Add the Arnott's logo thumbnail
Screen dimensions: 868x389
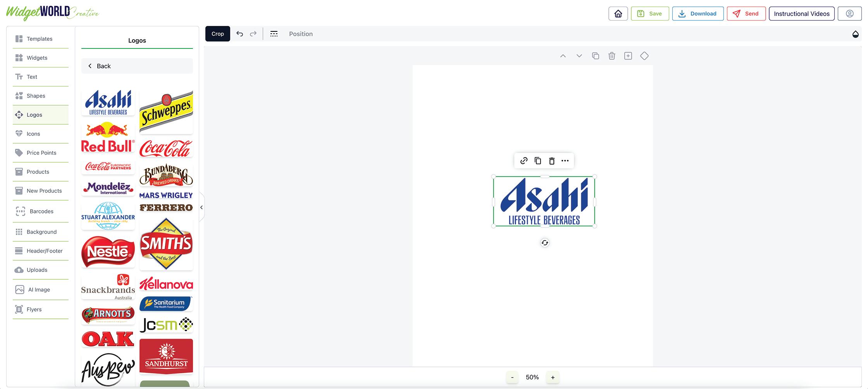point(108,315)
